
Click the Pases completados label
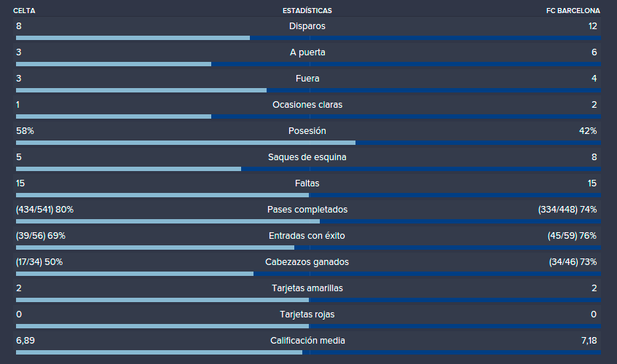point(307,210)
